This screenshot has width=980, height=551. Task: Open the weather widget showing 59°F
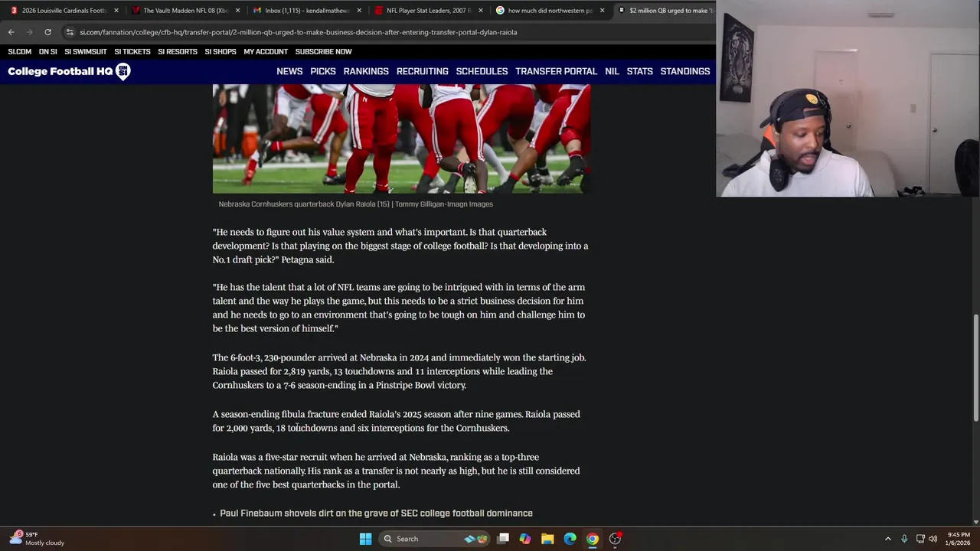point(37,539)
